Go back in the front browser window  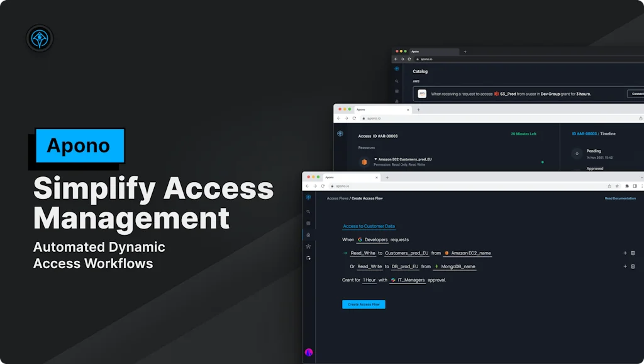(307, 186)
